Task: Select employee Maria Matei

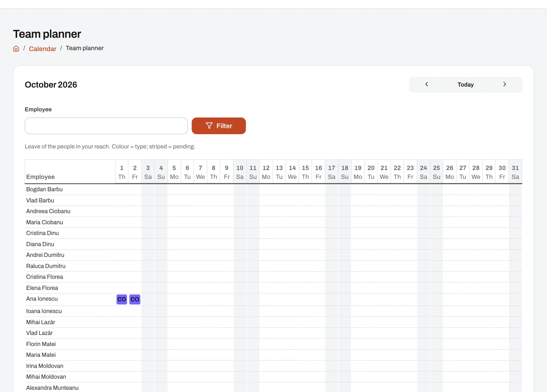Action: coord(41,355)
